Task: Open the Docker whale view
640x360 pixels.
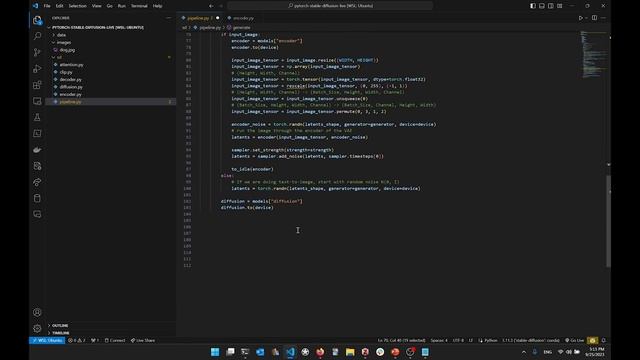Action: pyautogui.click(x=37, y=150)
